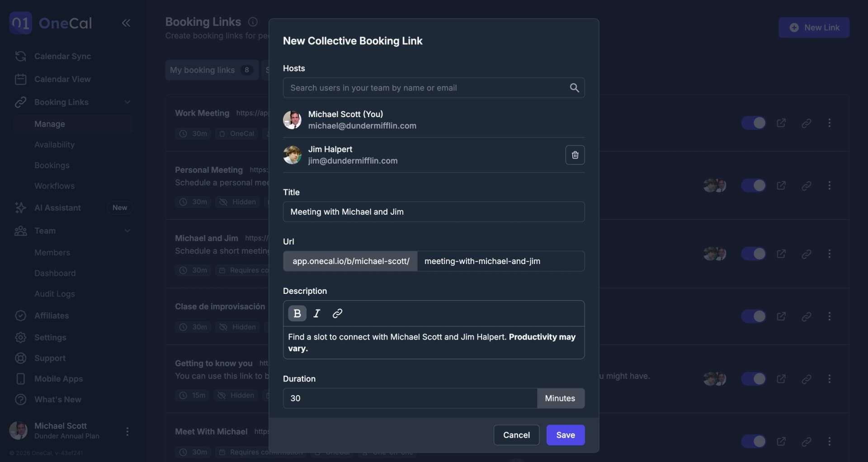
Task: Edit the Duration value field
Action: click(x=410, y=398)
